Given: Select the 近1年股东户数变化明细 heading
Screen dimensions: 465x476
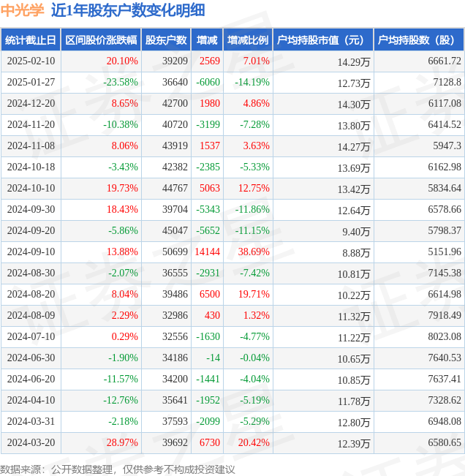Looking at the screenshot, I should coord(128,10).
